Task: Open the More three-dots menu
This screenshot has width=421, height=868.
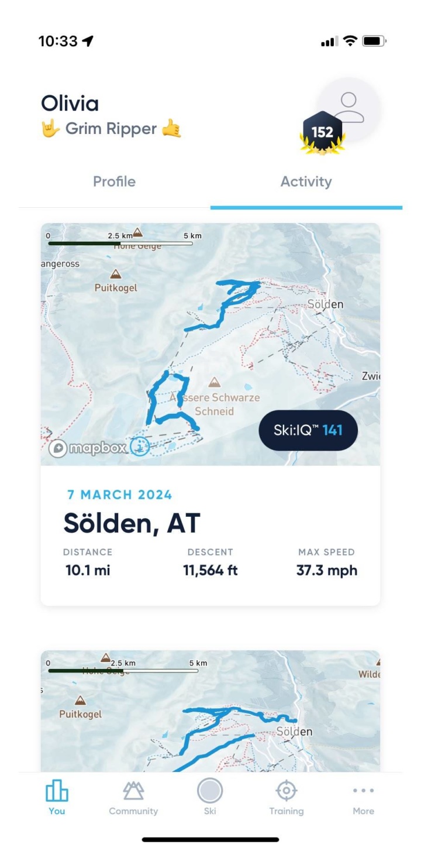Action: pos(363,791)
